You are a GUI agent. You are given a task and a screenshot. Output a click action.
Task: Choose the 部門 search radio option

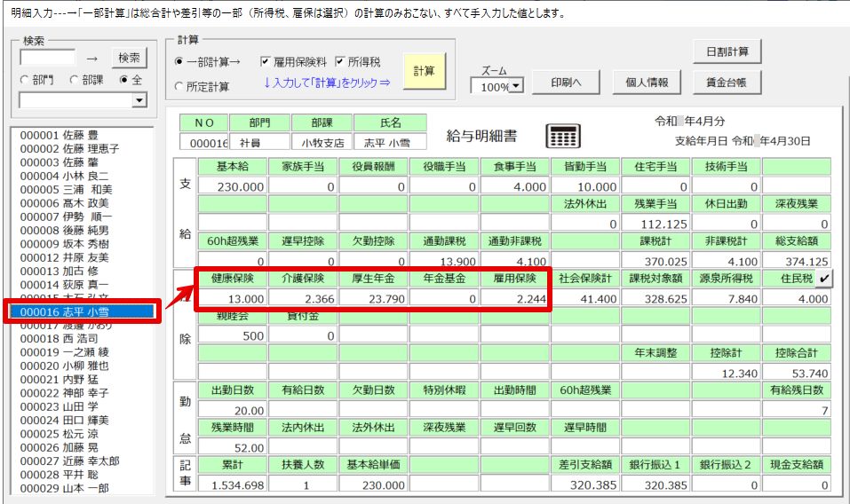click(x=25, y=80)
